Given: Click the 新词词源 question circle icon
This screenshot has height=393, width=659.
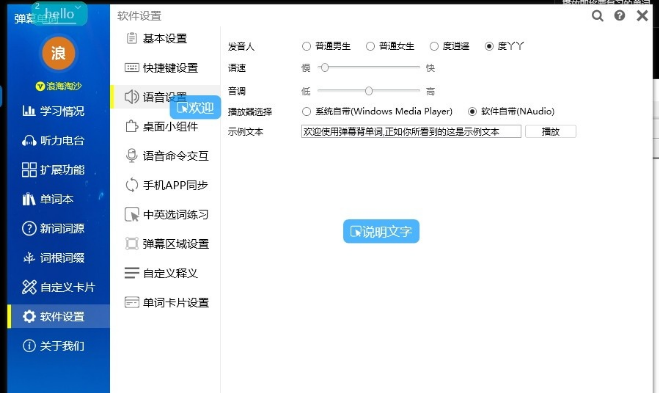Looking at the screenshot, I should coord(29,228).
